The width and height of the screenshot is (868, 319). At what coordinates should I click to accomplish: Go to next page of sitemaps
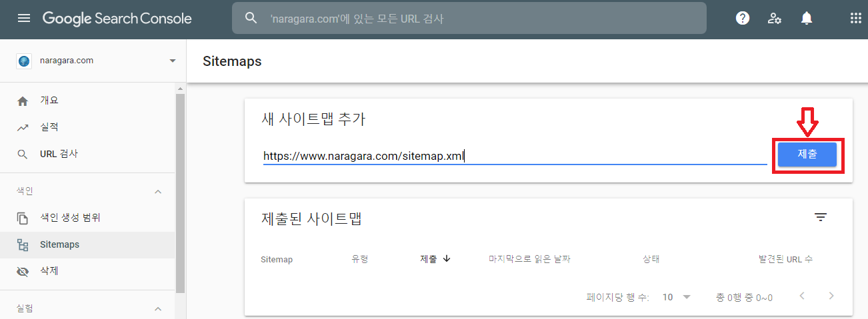[x=831, y=296]
